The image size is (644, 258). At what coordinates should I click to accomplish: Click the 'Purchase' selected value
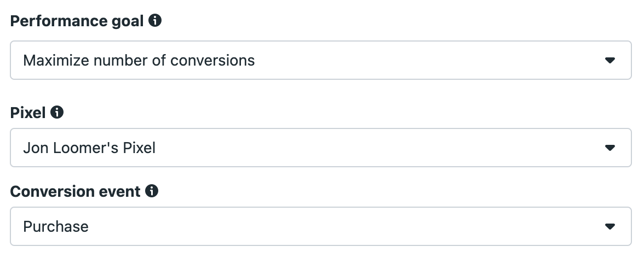coord(56,226)
